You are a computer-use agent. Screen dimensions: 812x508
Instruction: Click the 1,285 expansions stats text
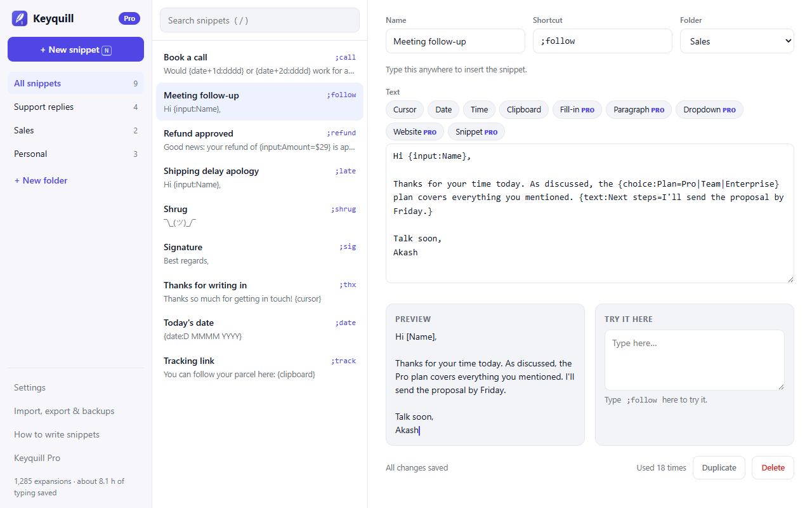tap(69, 487)
